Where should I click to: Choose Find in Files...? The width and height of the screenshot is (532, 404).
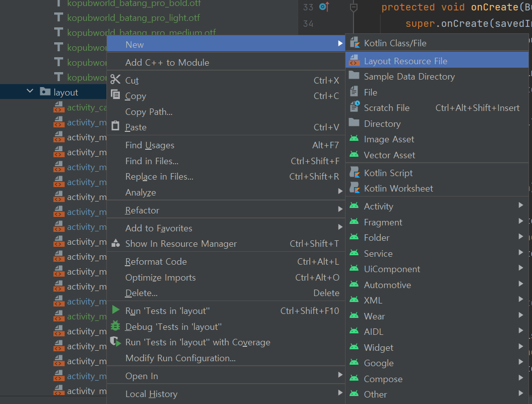[x=226, y=161]
